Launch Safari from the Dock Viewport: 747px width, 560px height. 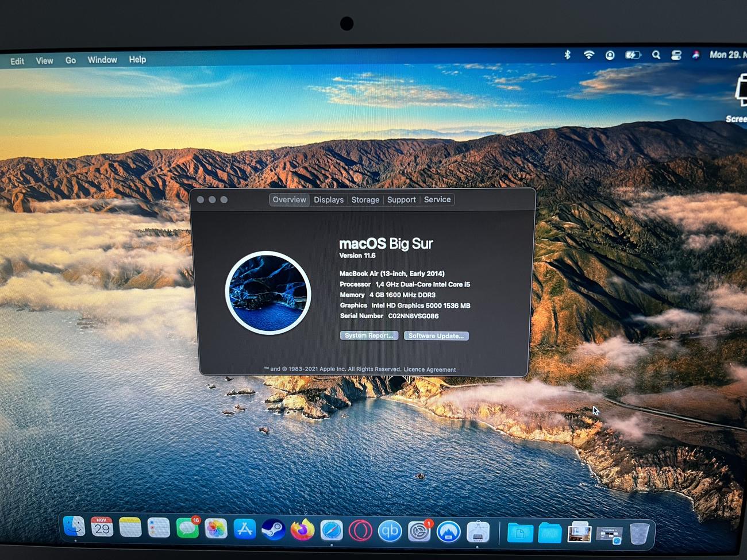tap(332, 531)
